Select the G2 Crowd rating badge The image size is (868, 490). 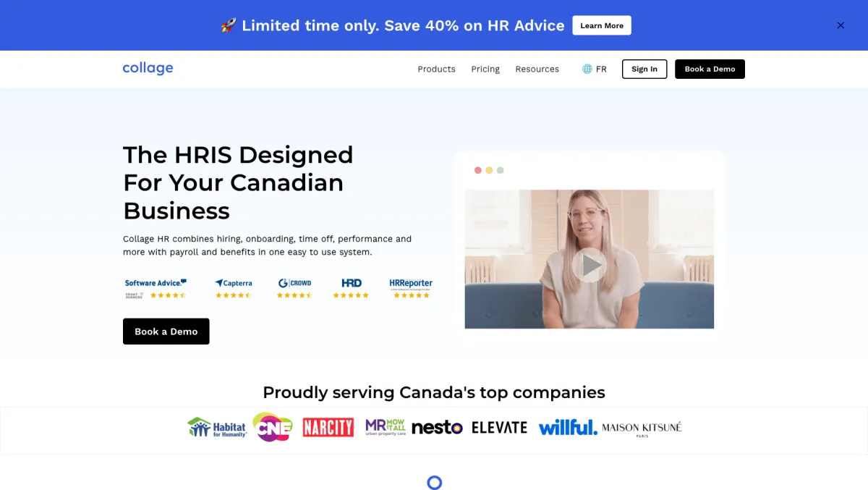pos(294,288)
